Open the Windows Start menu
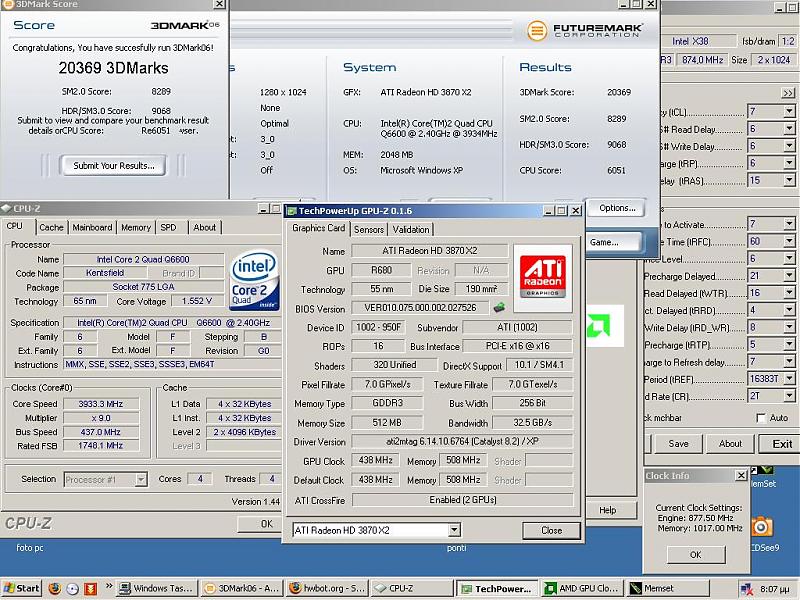 [x=21, y=588]
